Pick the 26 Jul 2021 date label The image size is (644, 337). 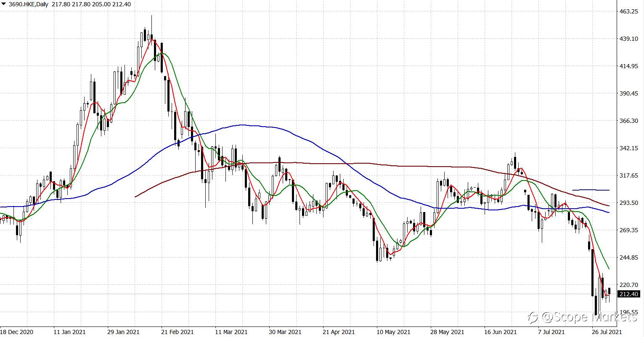pyautogui.click(x=606, y=332)
